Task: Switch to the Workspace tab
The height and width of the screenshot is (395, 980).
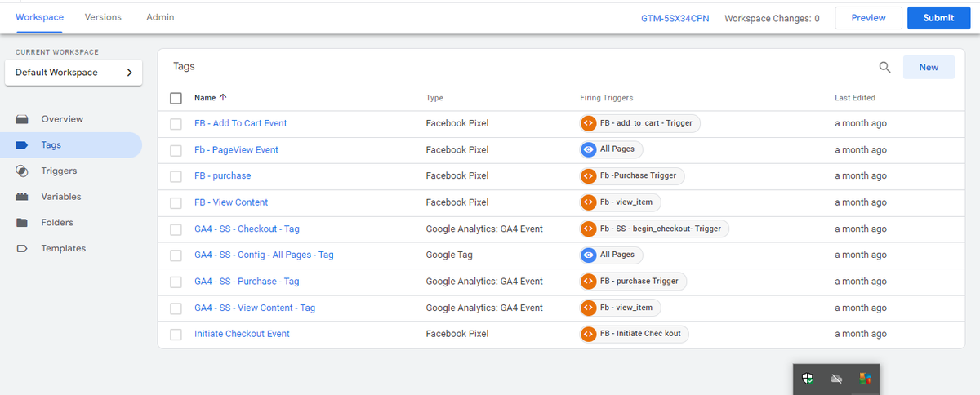Action: pos(39,17)
